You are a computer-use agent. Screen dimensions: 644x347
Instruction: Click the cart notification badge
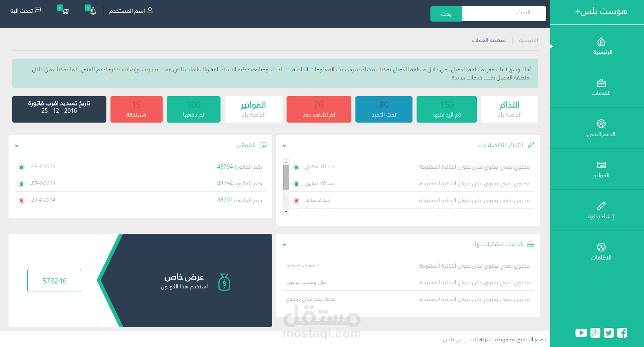click(x=60, y=8)
